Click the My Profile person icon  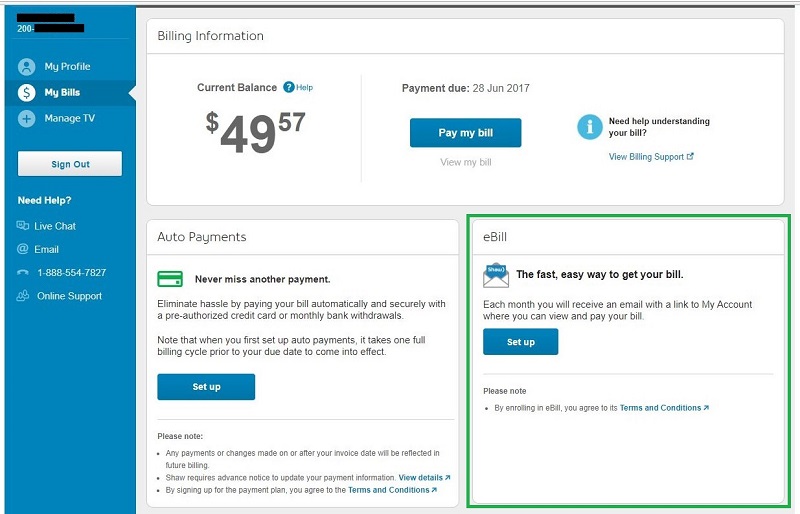[27, 67]
